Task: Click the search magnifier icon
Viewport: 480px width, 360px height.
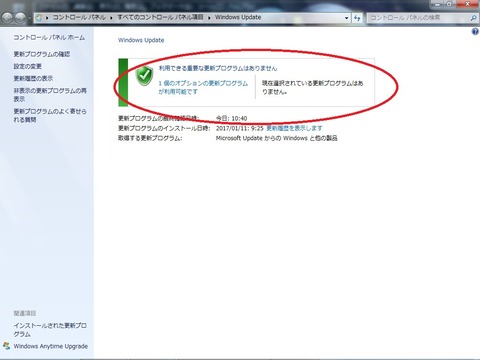Action: point(473,18)
